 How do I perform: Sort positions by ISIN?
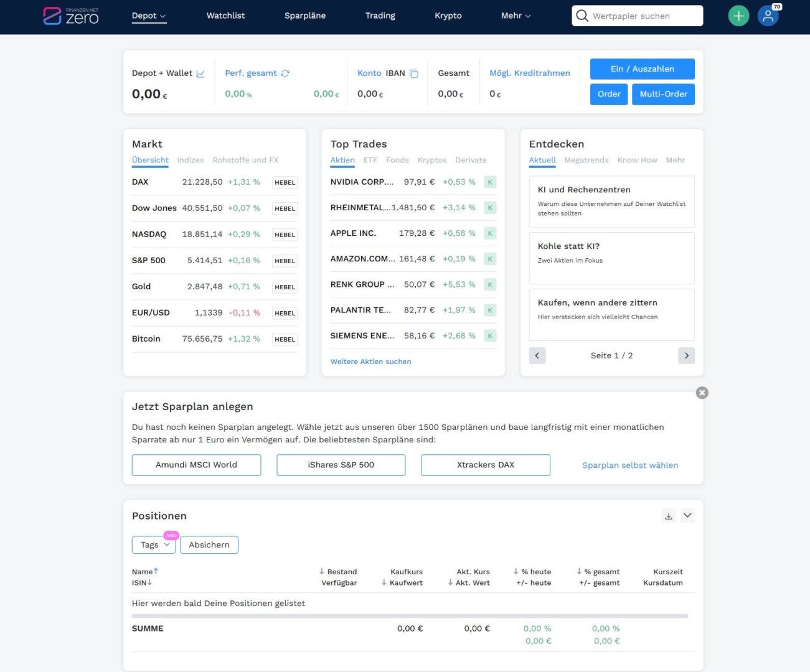pyautogui.click(x=142, y=583)
